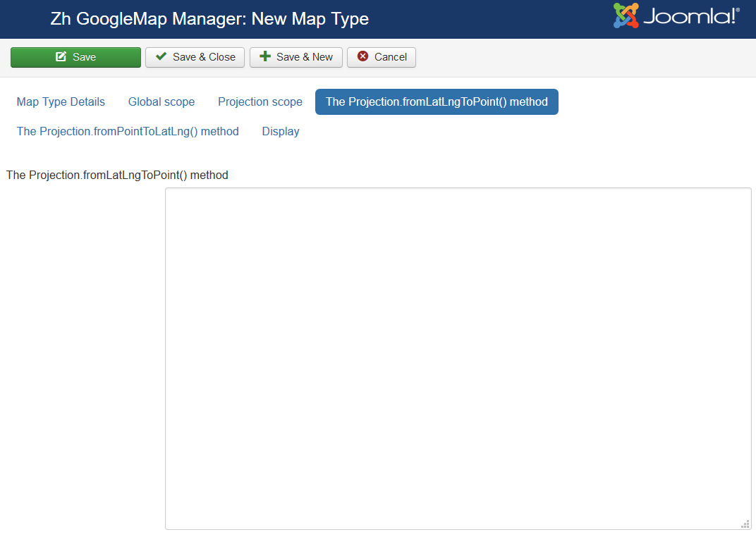Viewport: 756px width, 537px height.
Task: Open the Map Type Details tab
Action: click(61, 101)
